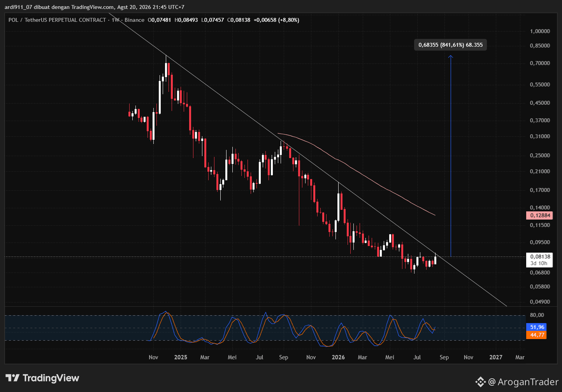
Task: Click the "0,55000" price axis label
Action: tap(540, 84)
